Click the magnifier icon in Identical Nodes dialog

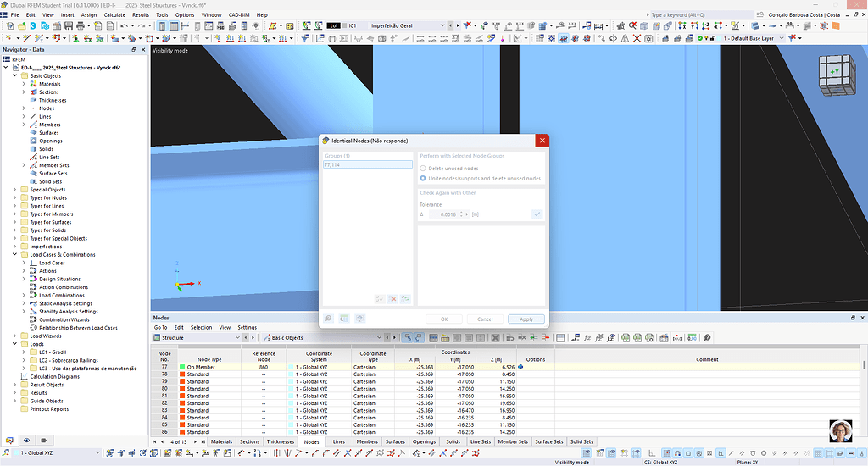point(328,319)
